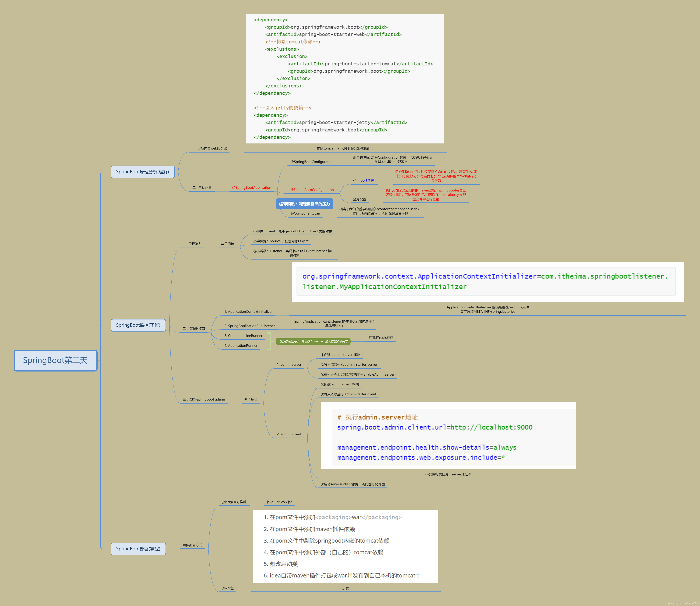This screenshot has height=606, width=700.
Task: Click ④启动server和client服务 step
Action: (x=352, y=484)
